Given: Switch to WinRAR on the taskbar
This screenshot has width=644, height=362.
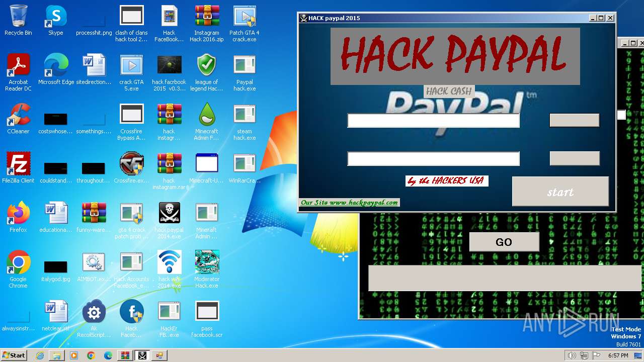Looking at the screenshot, I should 124,355.
